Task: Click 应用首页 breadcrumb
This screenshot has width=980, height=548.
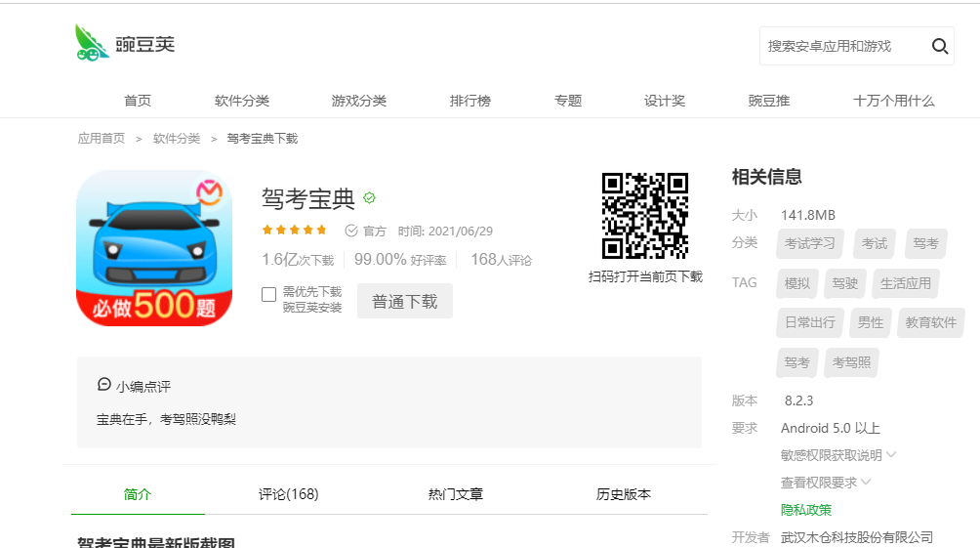Action: (x=102, y=139)
